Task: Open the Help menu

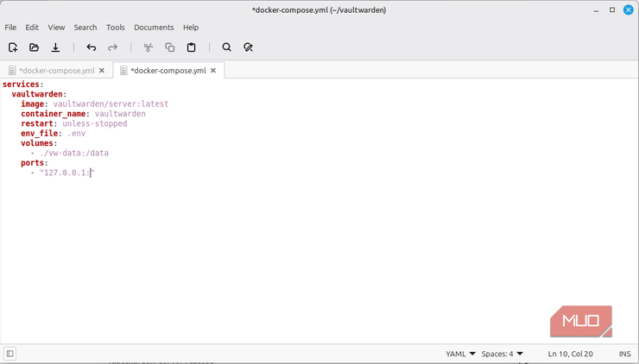Action: (x=191, y=28)
